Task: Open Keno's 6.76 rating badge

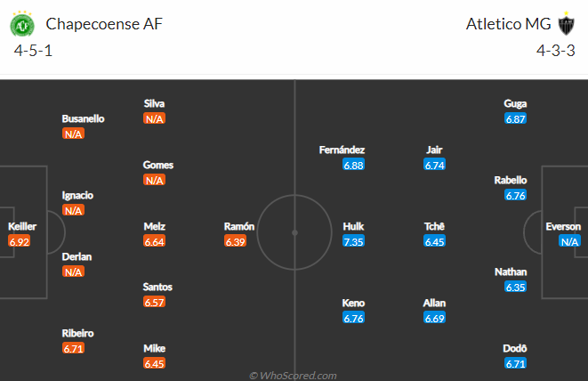Action: 353,318
